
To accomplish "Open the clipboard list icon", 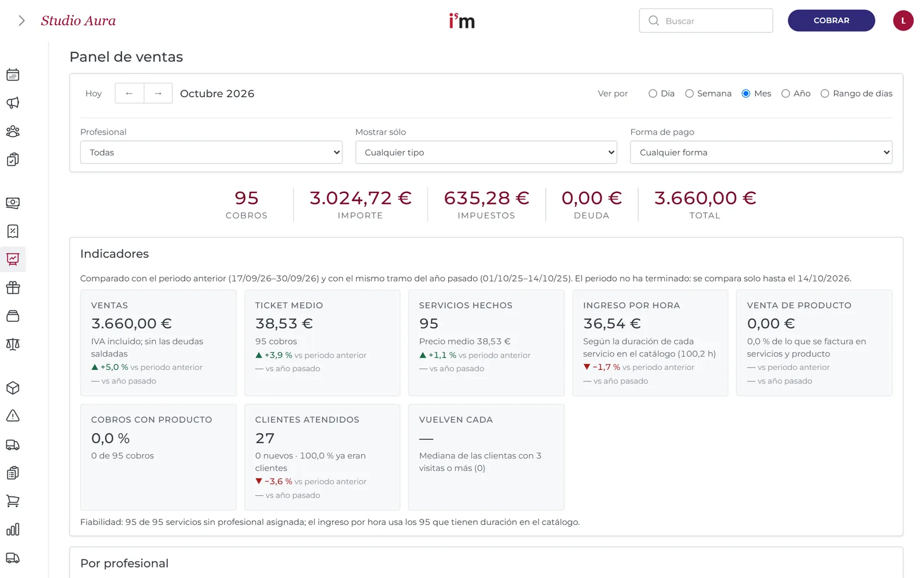I will pos(13,473).
